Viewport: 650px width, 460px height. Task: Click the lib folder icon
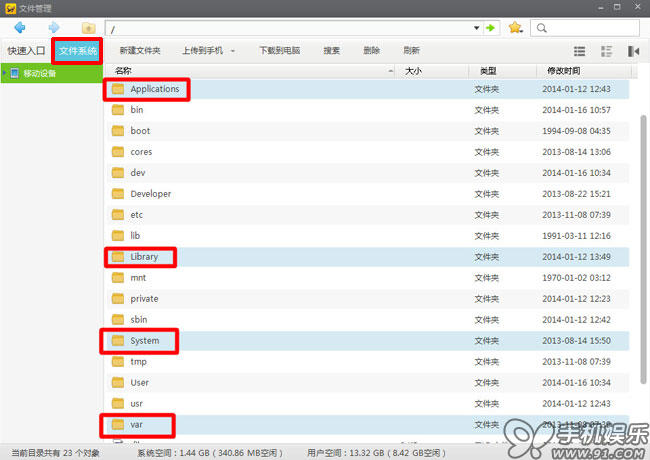click(x=118, y=236)
